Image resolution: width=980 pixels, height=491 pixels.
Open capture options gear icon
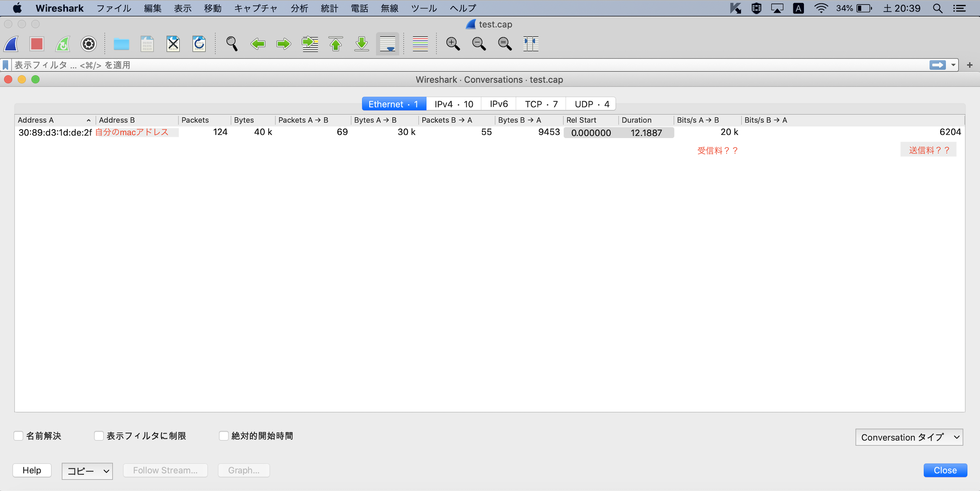pos(88,44)
